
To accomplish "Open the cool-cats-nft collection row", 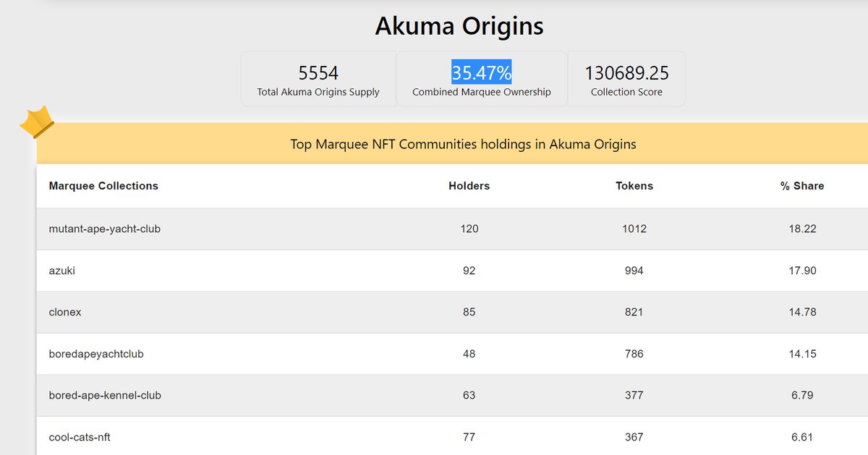I will coord(452,436).
